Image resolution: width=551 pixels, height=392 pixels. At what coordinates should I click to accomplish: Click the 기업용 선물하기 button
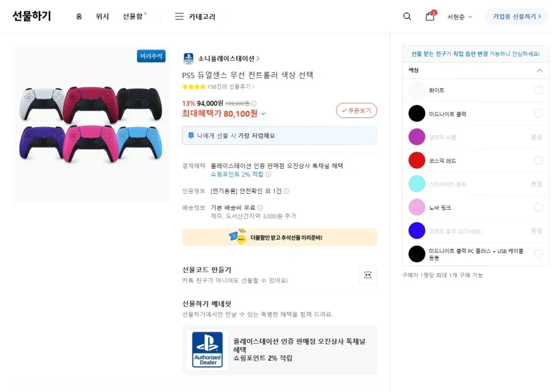coord(517,17)
